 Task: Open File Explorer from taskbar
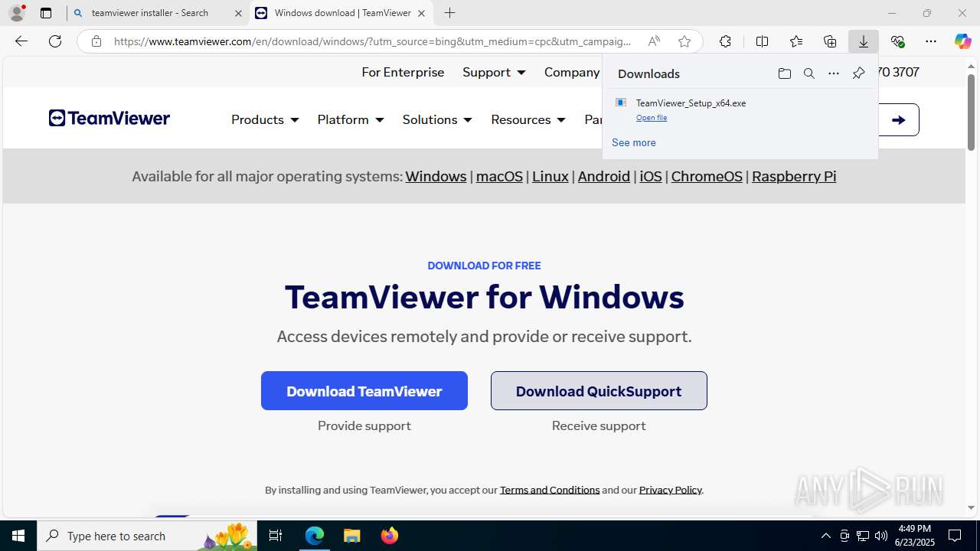point(351,536)
